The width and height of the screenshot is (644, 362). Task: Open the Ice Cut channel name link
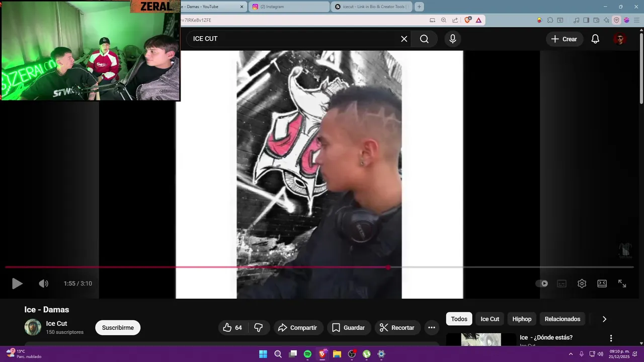56,324
